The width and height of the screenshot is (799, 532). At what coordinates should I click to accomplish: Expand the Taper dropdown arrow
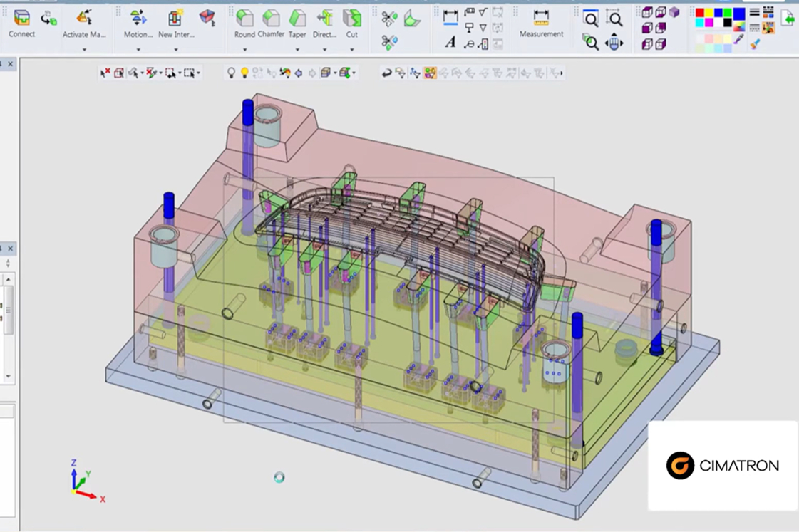(x=297, y=49)
